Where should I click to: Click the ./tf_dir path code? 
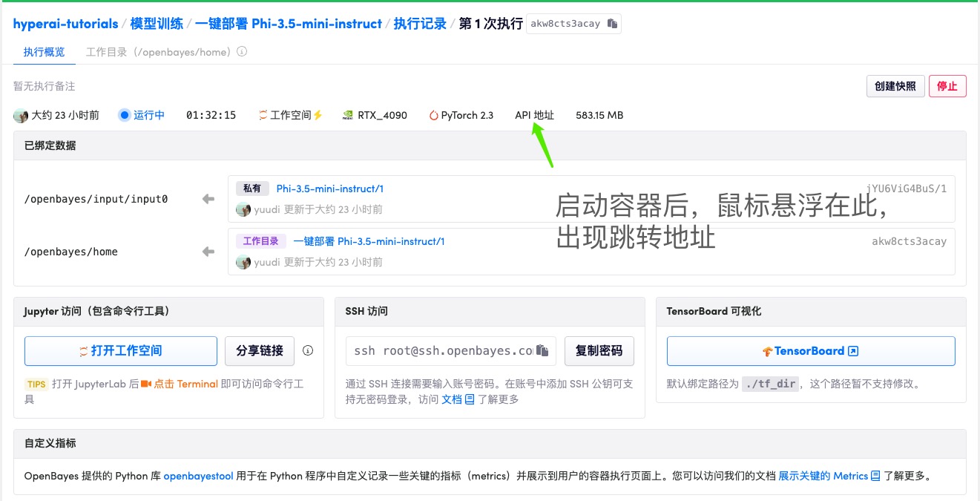(x=771, y=384)
